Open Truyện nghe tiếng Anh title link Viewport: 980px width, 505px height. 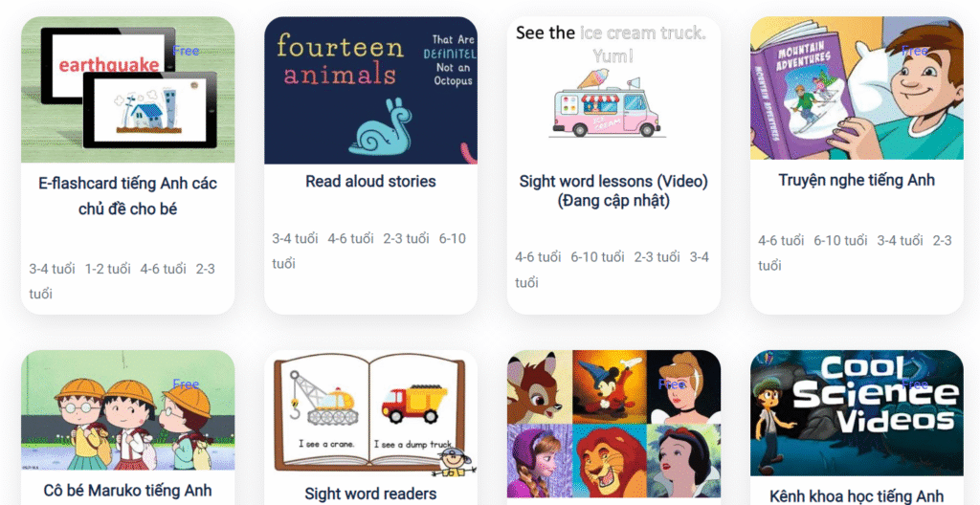coord(857,181)
